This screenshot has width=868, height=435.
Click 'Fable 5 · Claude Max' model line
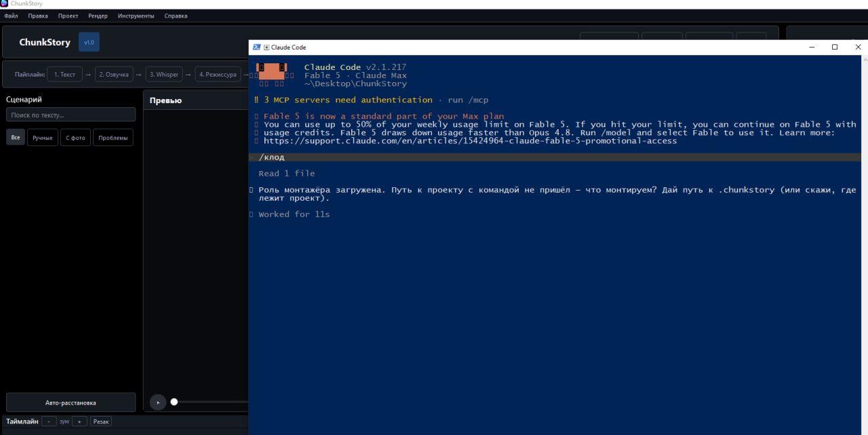tap(355, 76)
